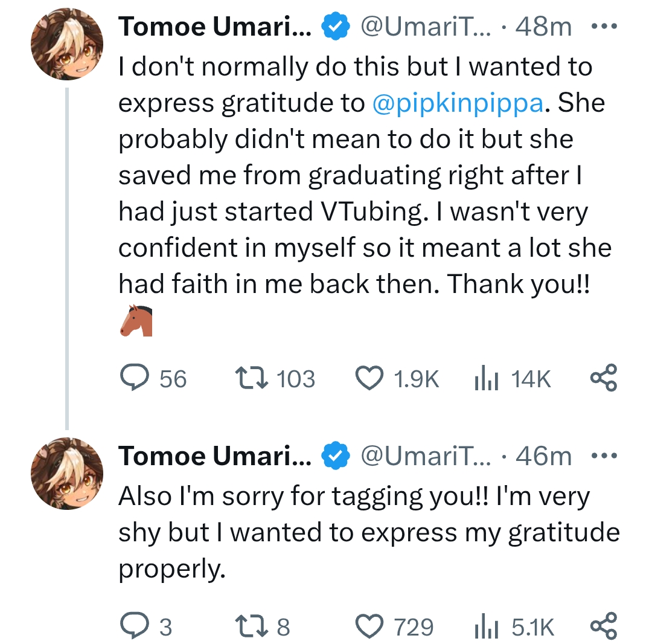The height and width of the screenshot is (644, 652).
Task: Click the 48m timestamp
Action: (544, 27)
